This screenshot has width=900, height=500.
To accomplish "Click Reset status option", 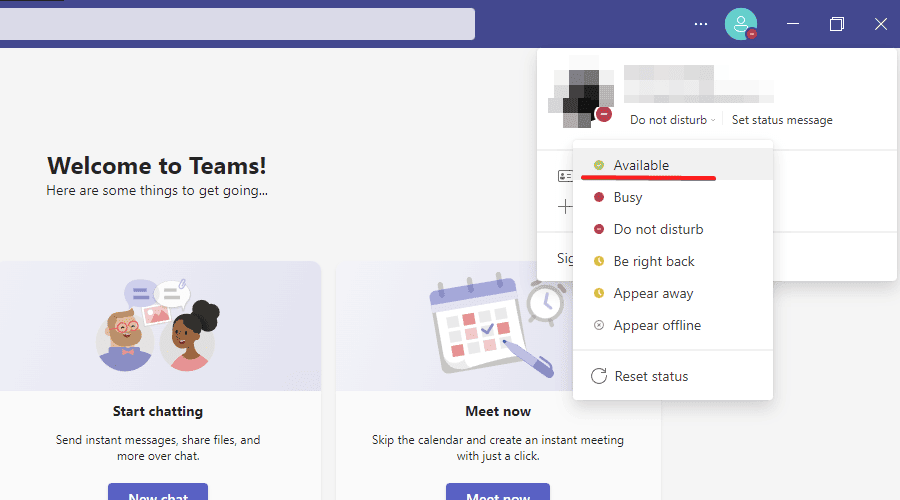I will point(673,377).
